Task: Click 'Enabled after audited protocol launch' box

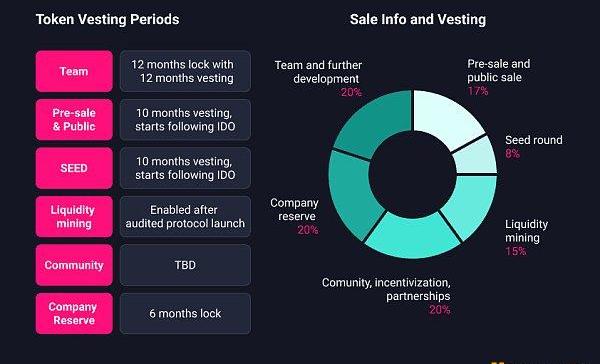Action: [x=186, y=217]
